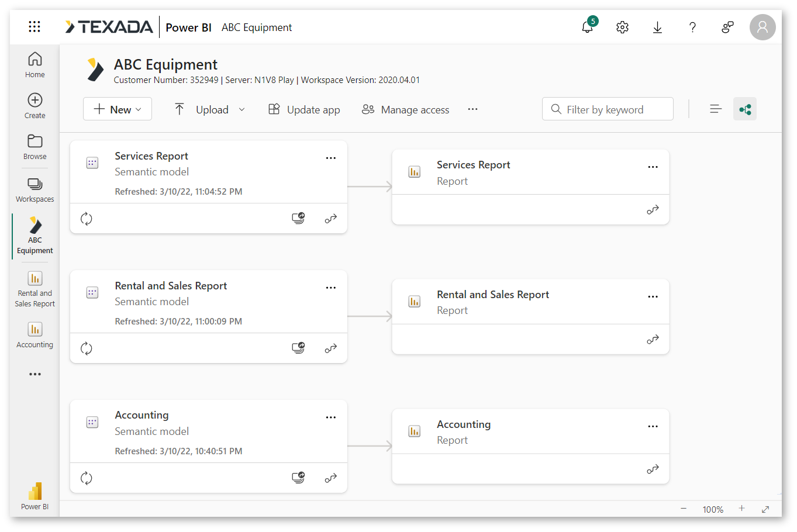Open Accounting shortcut in the sidebar
The width and height of the screenshot is (797, 532).
coord(35,335)
